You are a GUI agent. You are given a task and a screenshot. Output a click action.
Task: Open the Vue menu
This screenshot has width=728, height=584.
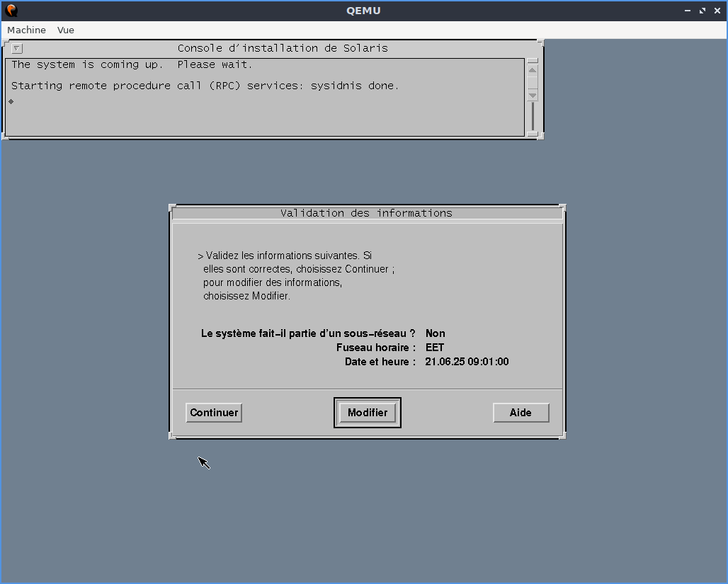coord(65,30)
